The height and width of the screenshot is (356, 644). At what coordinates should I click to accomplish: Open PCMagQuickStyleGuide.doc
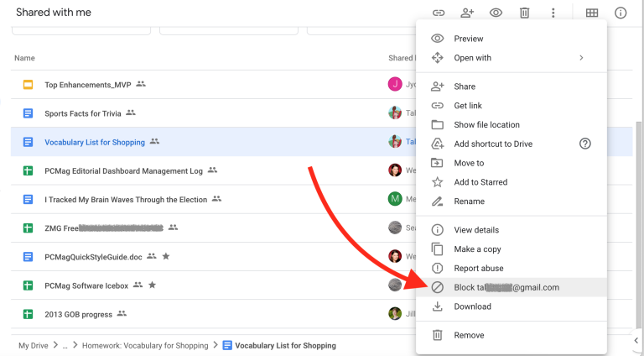pos(93,257)
